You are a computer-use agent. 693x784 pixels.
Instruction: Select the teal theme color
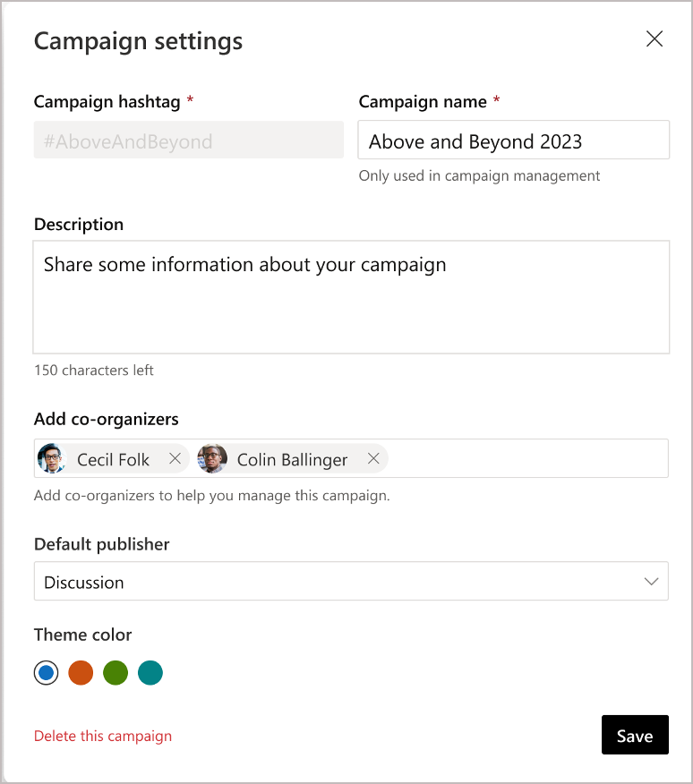[150, 672]
